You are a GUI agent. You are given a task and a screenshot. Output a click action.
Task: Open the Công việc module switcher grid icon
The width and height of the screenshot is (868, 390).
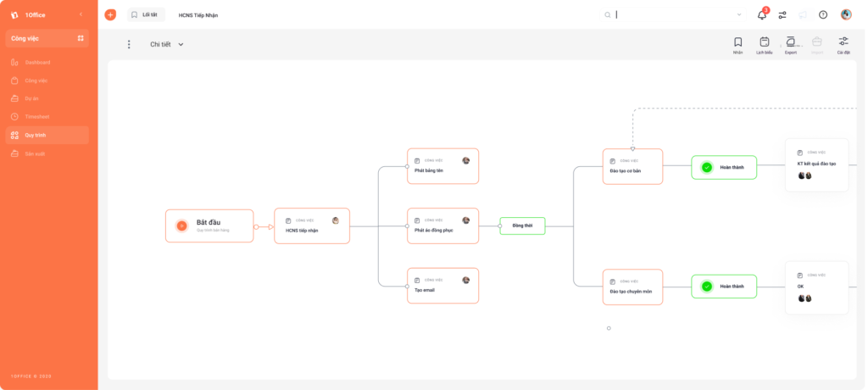(81, 38)
